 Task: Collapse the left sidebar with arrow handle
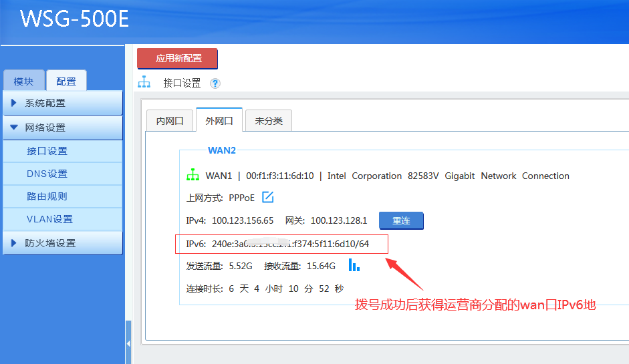point(128,343)
